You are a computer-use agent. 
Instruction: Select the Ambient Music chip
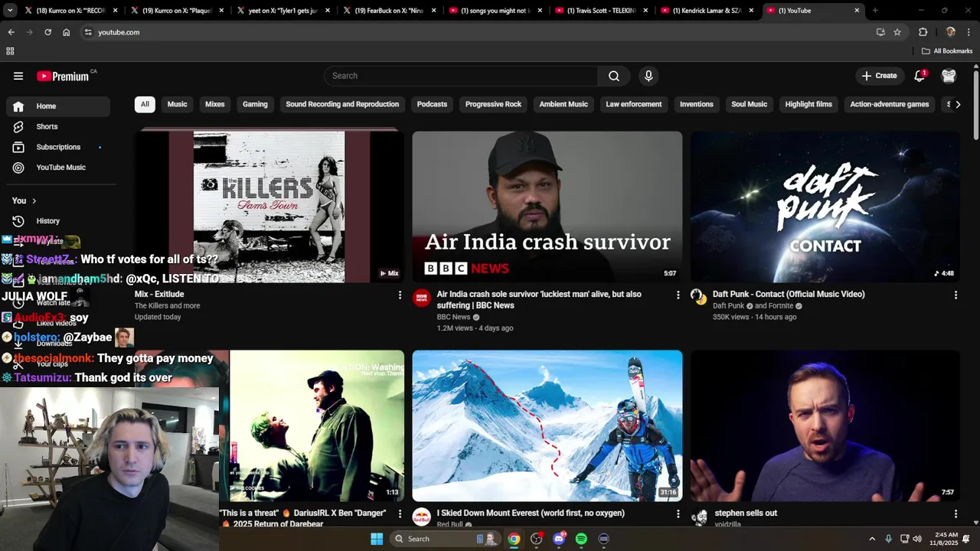[563, 104]
